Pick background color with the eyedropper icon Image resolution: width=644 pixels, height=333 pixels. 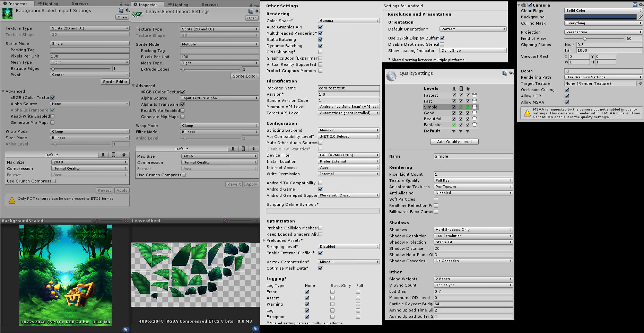click(641, 17)
